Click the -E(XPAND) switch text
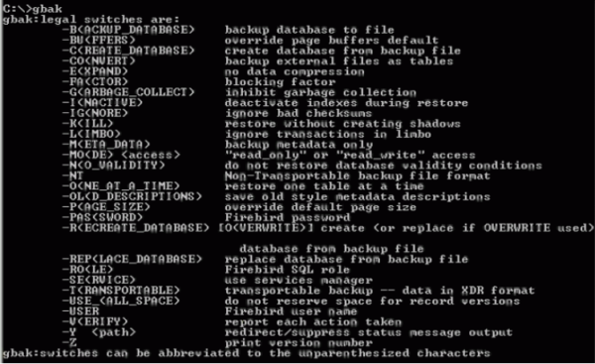595x364 pixels. click(95, 71)
